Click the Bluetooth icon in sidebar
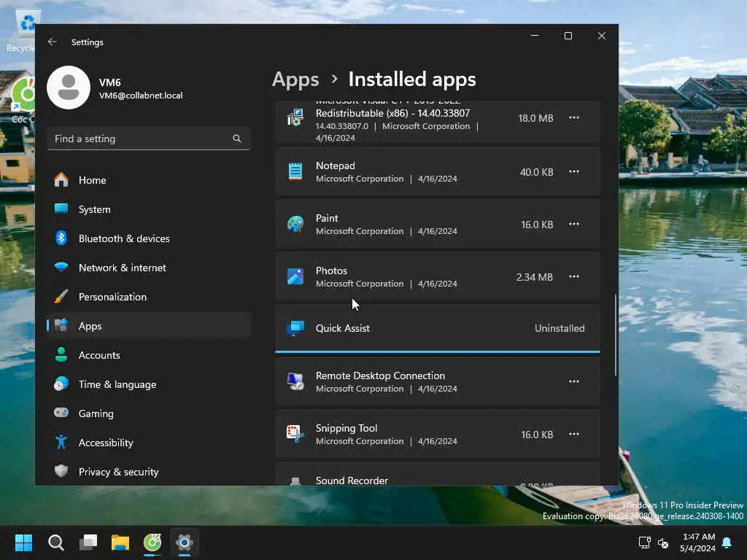747x560 pixels. click(x=61, y=238)
